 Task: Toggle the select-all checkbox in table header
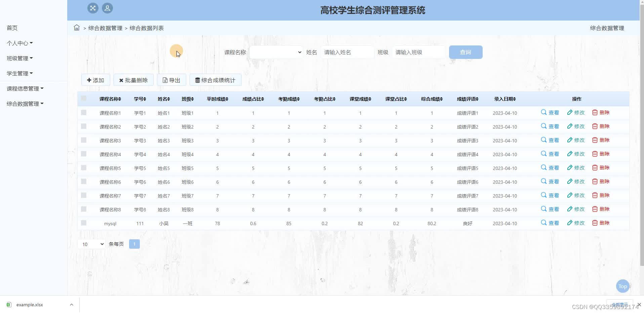click(84, 98)
